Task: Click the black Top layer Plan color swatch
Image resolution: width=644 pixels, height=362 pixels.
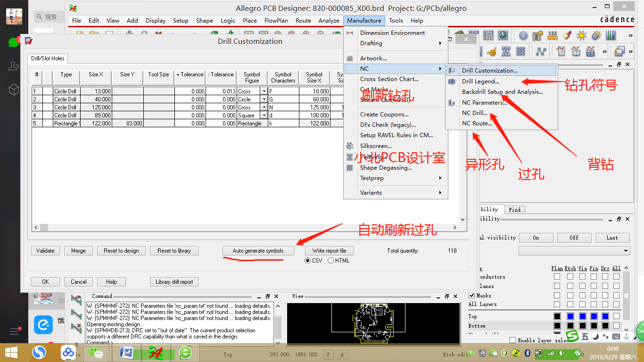Action: pos(557,316)
